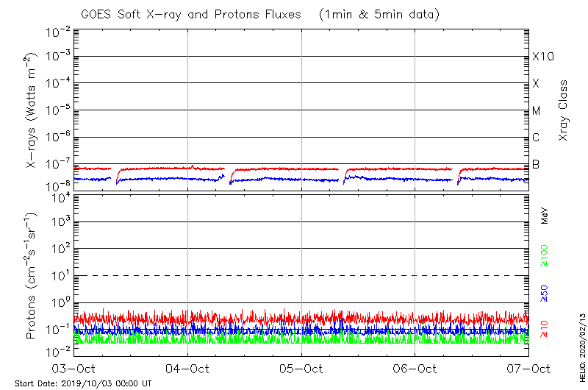The width and height of the screenshot is (588, 390).
Task: Click the single X flare class label
Action: (x=537, y=84)
